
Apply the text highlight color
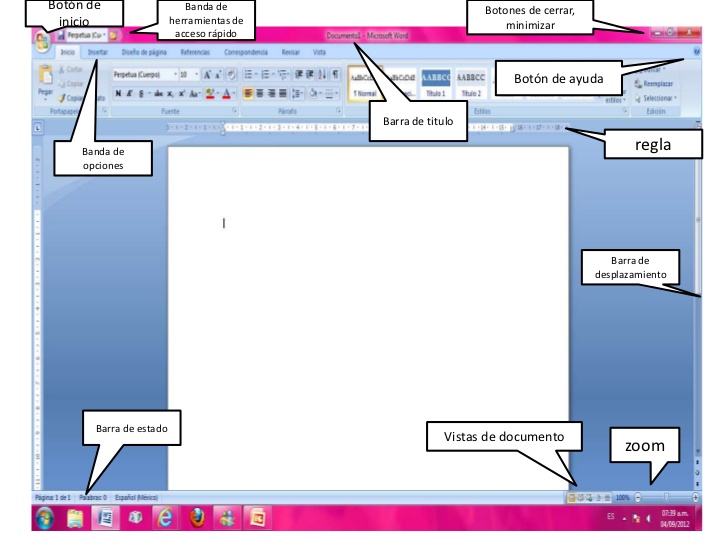tap(210, 93)
